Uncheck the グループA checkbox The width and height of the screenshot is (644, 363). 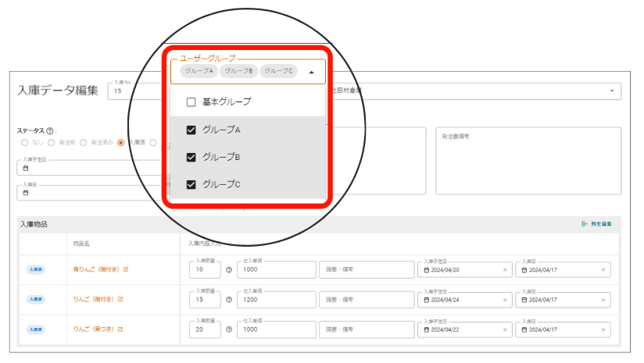[191, 130]
